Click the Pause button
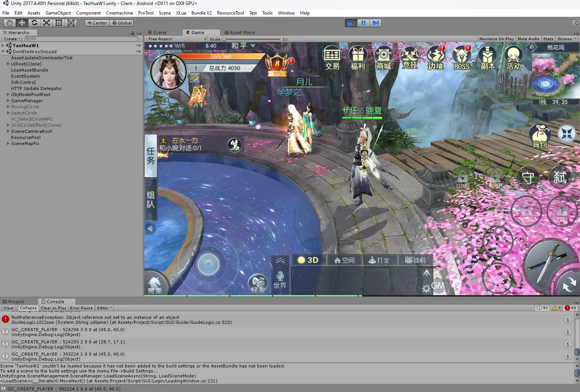 pyautogui.click(x=363, y=23)
